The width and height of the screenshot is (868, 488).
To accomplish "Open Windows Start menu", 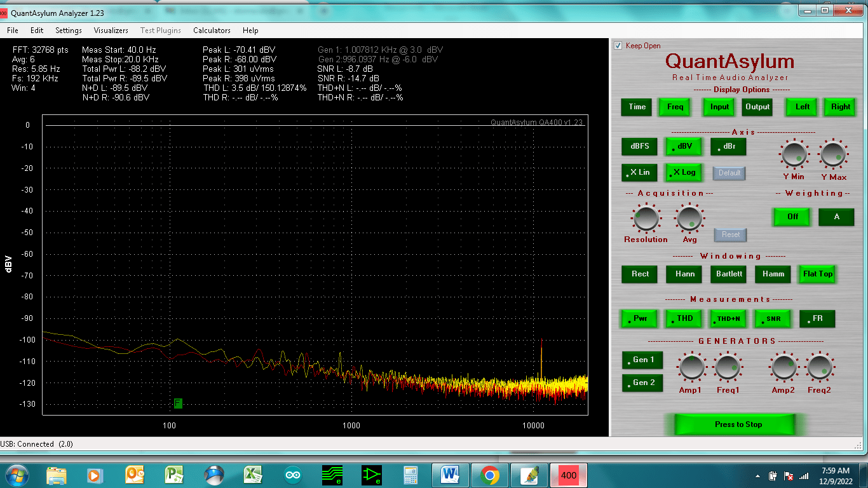I will pos(17,475).
